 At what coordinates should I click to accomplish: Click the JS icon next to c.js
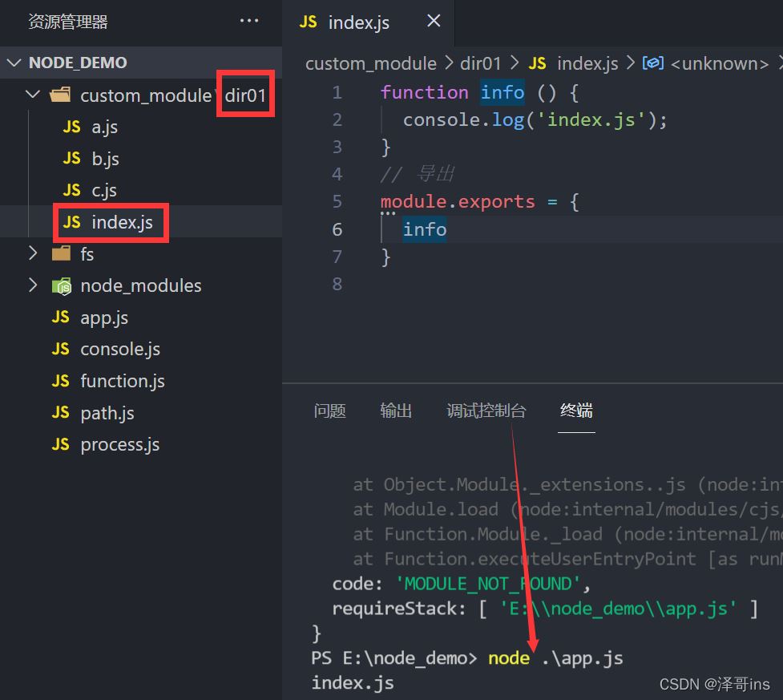click(x=71, y=190)
